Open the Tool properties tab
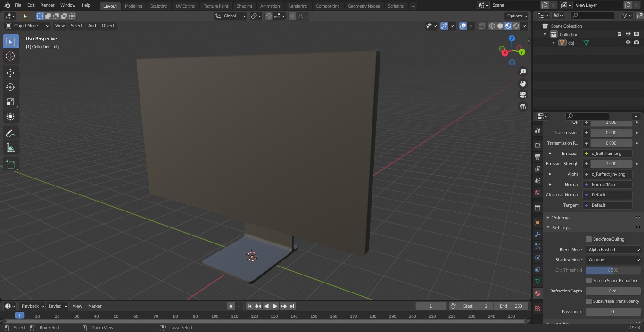644x332 pixels. 537,130
